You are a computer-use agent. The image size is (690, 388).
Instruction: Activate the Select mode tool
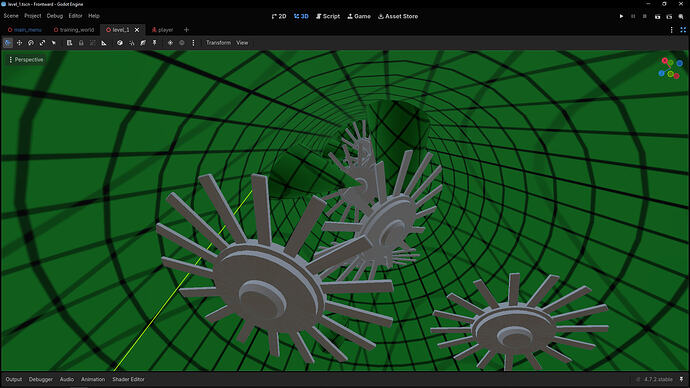click(8, 43)
